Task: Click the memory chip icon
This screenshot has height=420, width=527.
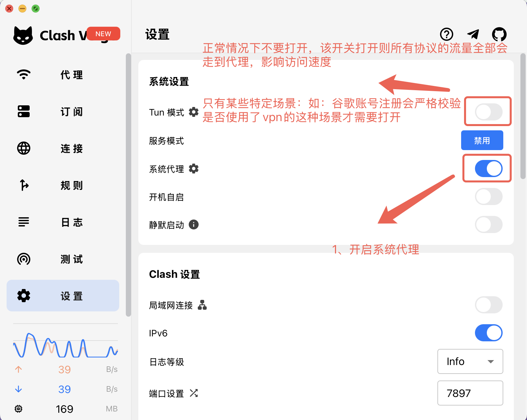Action: [18, 409]
